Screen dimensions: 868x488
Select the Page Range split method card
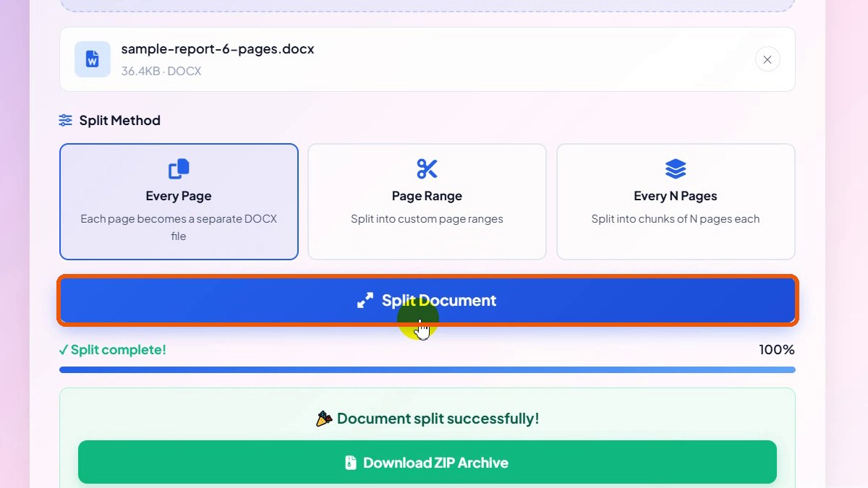pos(427,202)
